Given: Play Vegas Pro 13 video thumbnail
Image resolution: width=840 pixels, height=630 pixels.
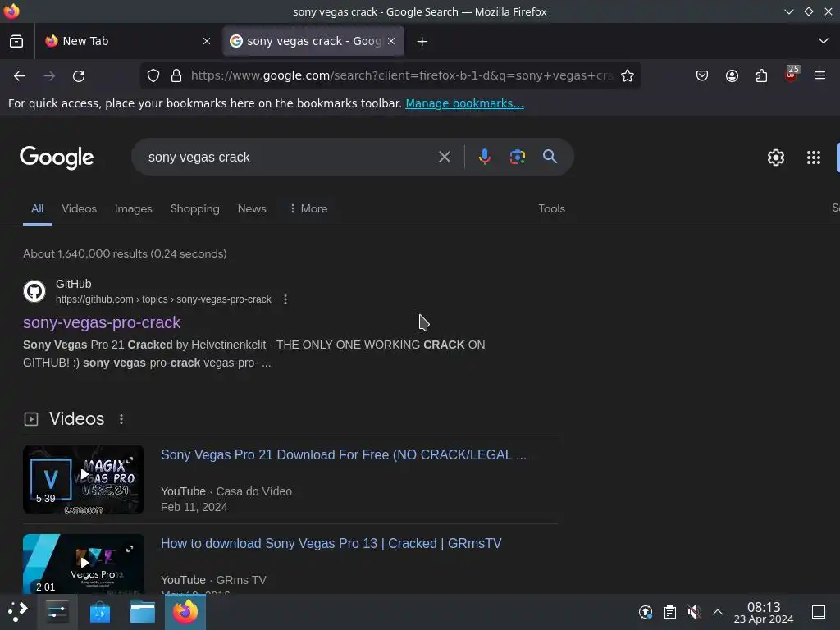Looking at the screenshot, I should coord(84,564).
